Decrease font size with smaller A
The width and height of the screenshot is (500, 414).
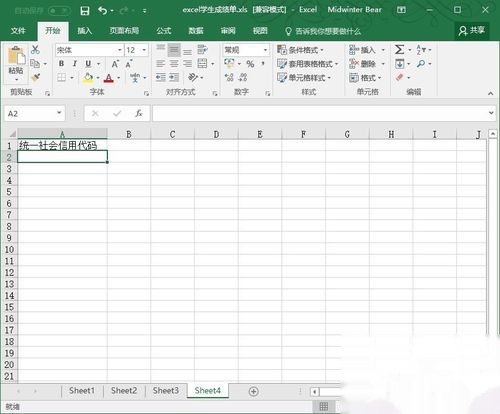coord(129,64)
